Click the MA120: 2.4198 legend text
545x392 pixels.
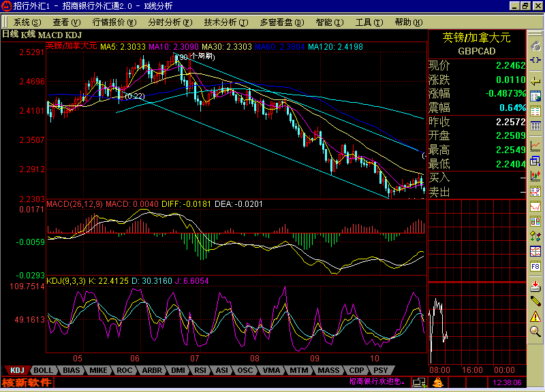pyautogui.click(x=335, y=47)
